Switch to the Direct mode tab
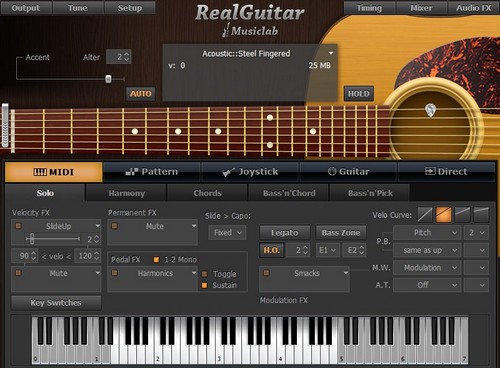This screenshot has width=500, height=368. [x=446, y=172]
